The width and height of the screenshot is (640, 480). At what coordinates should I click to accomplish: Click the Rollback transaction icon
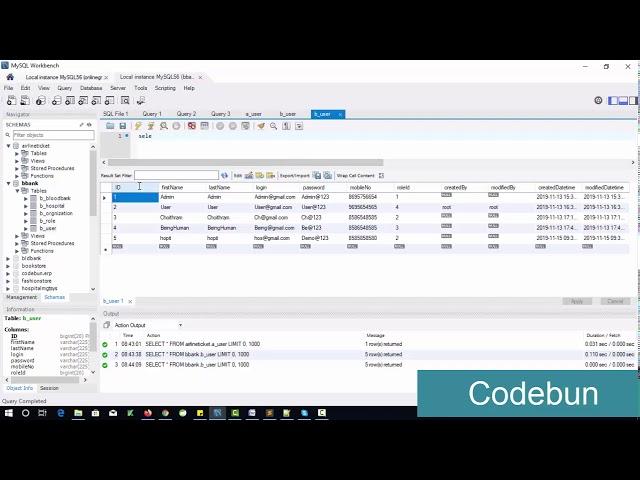pos(233,126)
